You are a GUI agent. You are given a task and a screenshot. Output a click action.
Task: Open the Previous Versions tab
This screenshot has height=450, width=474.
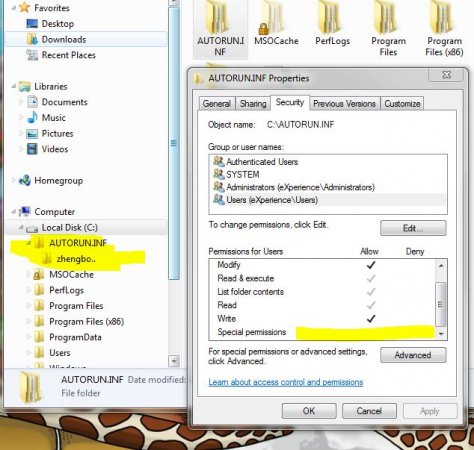point(344,104)
